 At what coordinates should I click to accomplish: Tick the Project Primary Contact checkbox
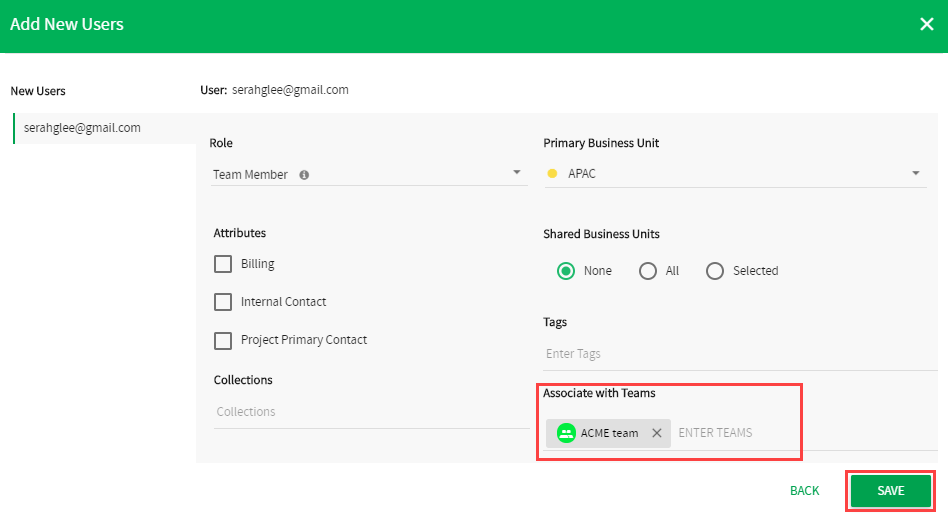pyautogui.click(x=222, y=340)
